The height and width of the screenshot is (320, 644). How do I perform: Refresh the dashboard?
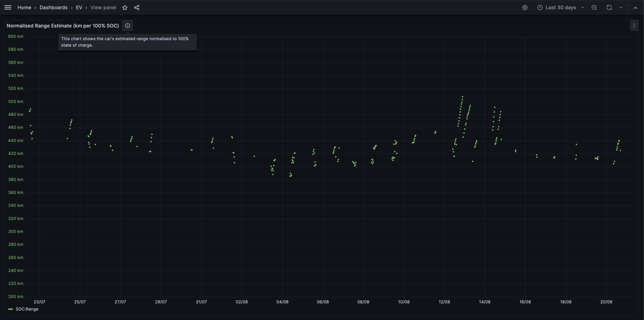[x=609, y=7]
